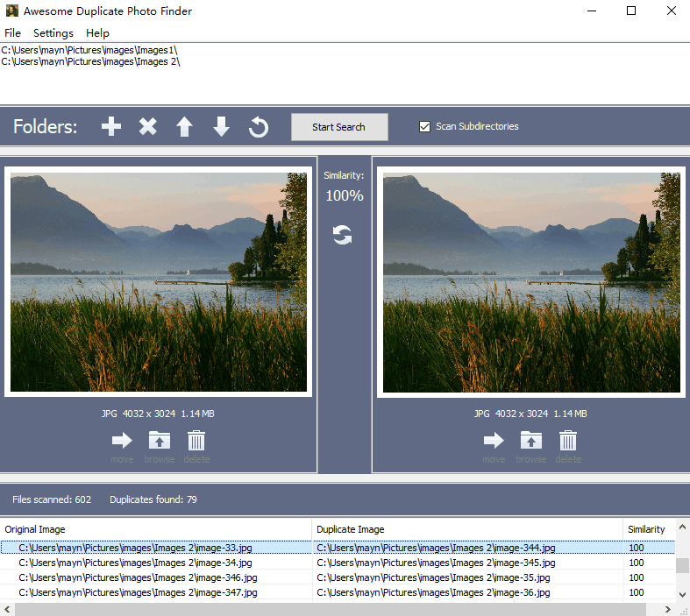Click horizontal scrollbar left arrow
The image size is (690, 616).
[x=7, y=609]
